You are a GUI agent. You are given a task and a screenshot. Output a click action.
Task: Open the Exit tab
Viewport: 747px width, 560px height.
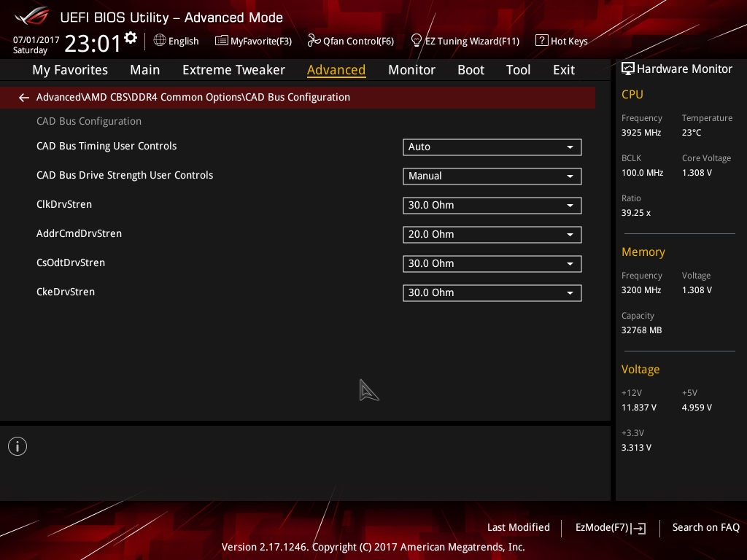pyautogui.click(x=564, y=70)
